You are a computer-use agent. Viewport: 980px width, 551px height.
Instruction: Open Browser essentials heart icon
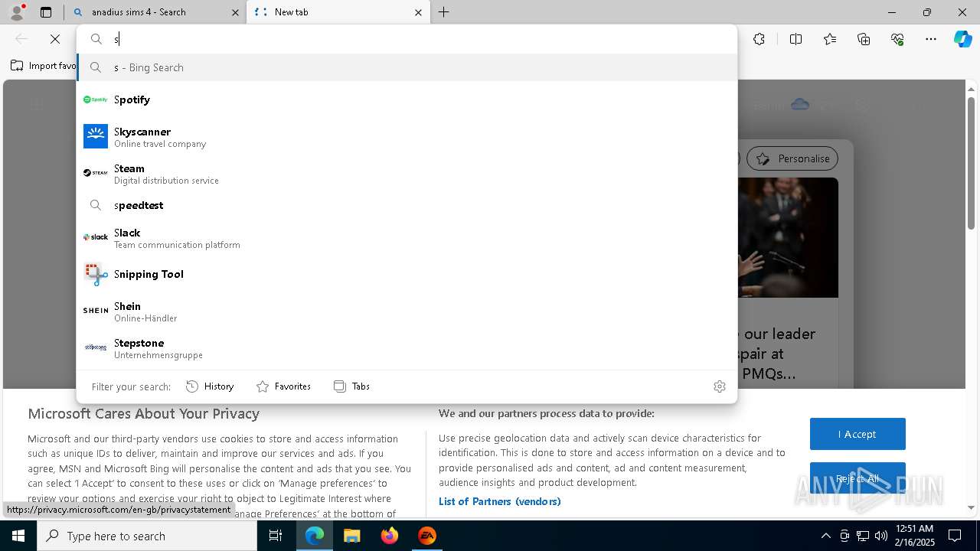pyautogui.click(x=897, y=39)
